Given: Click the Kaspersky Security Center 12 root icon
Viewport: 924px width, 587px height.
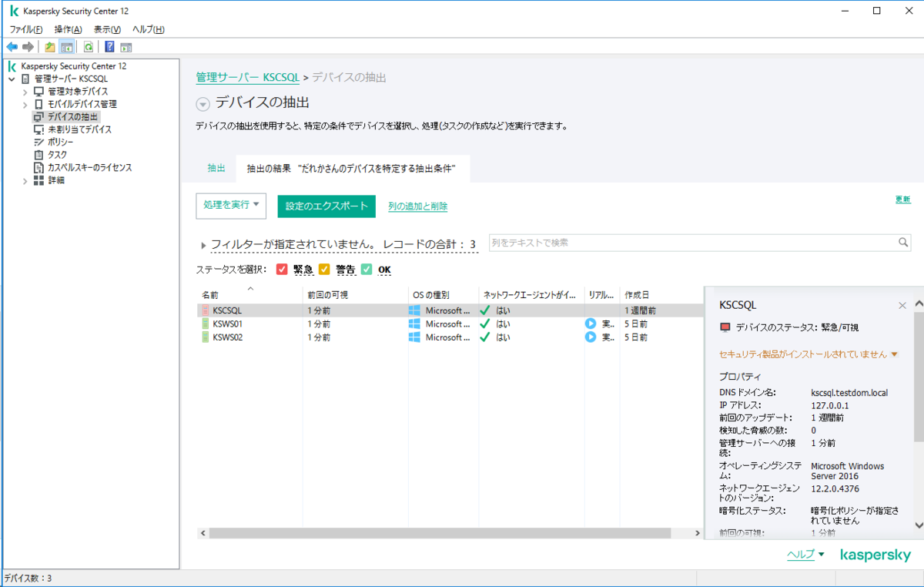Looking at the screenshot, I should pyautogui.click(x=12, y=66).
